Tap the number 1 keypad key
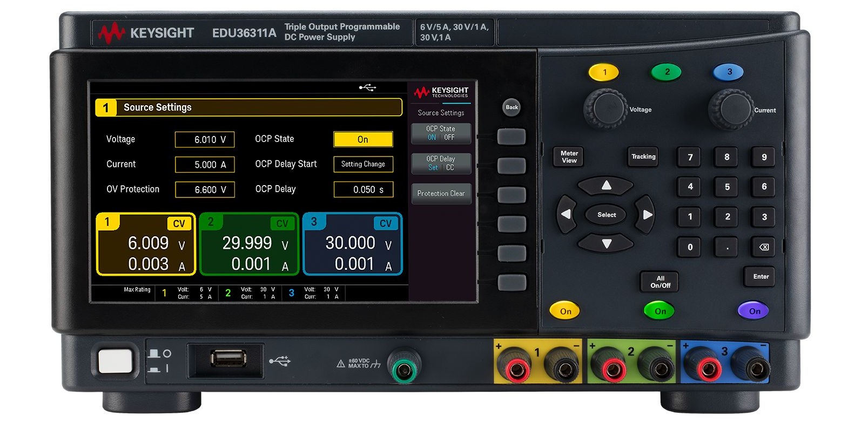This screenshot has width=868, height=430. [x=690, y=216]
